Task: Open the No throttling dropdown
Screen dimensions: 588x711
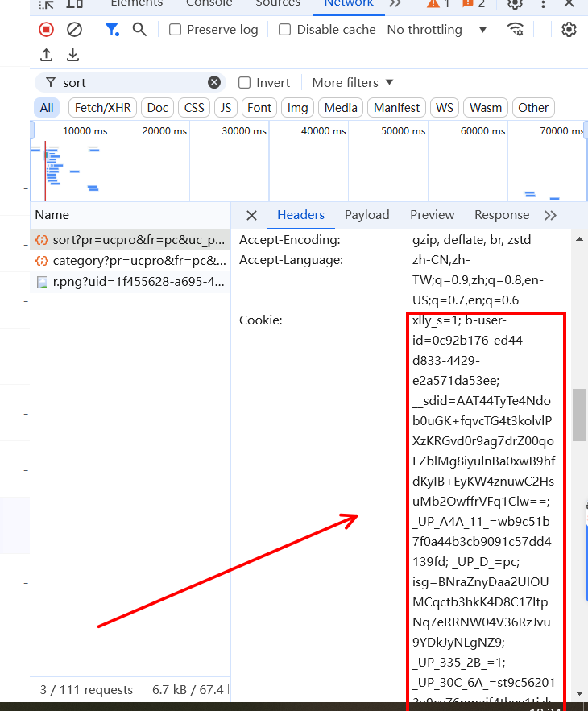Action: click(437, 30)
